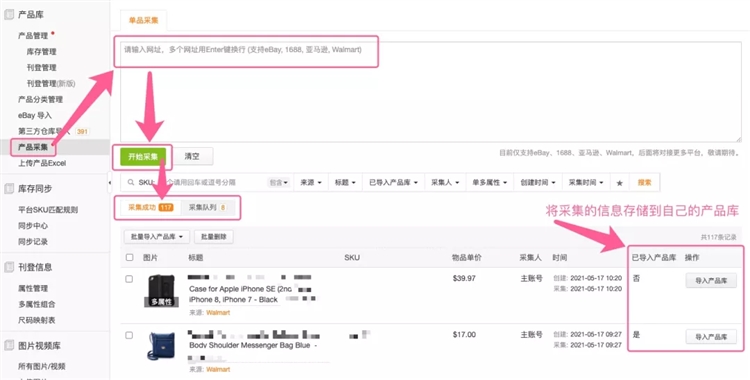Screen dimensions: 750x380
Task: Open Walmart source link of iPhone case
Action: point(218,313)
